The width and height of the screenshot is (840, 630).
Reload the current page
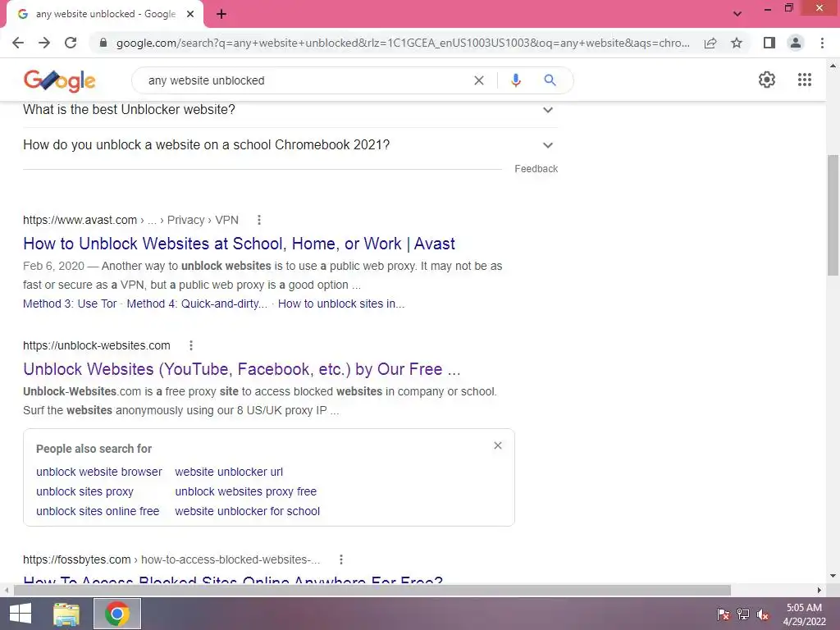pos(71,43)
